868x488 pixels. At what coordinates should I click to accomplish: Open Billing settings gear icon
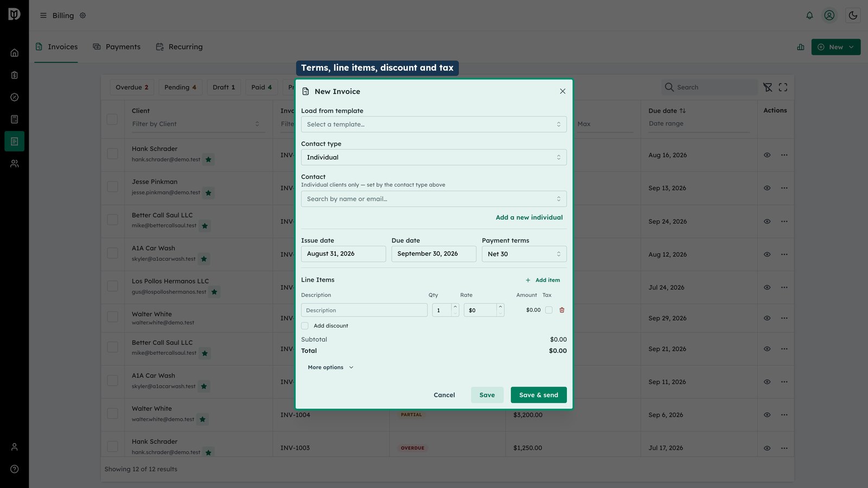[83, 16]
